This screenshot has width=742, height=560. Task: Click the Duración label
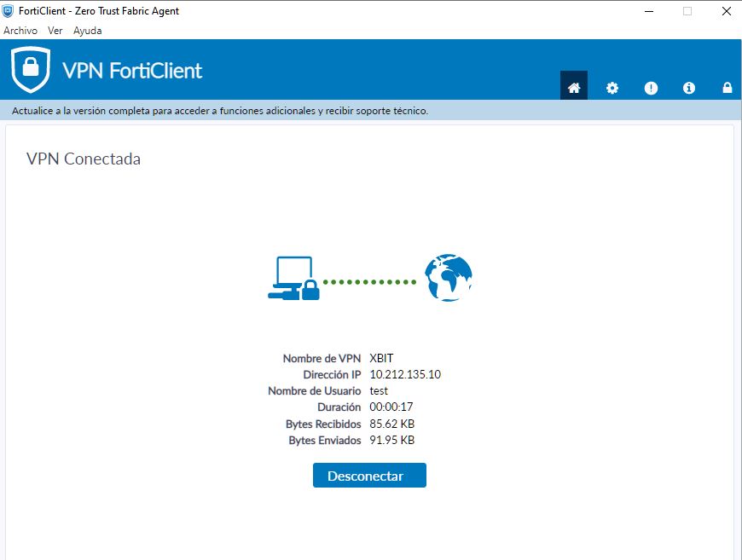click(339, 407)
